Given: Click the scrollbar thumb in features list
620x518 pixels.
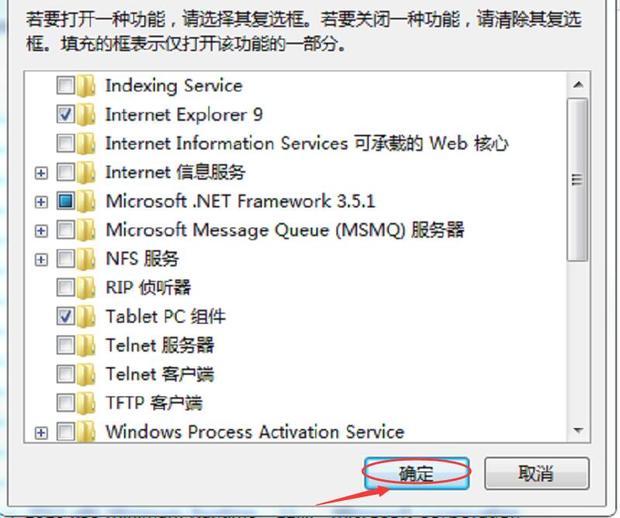Looking at the screenshot, I should point(578,180).
